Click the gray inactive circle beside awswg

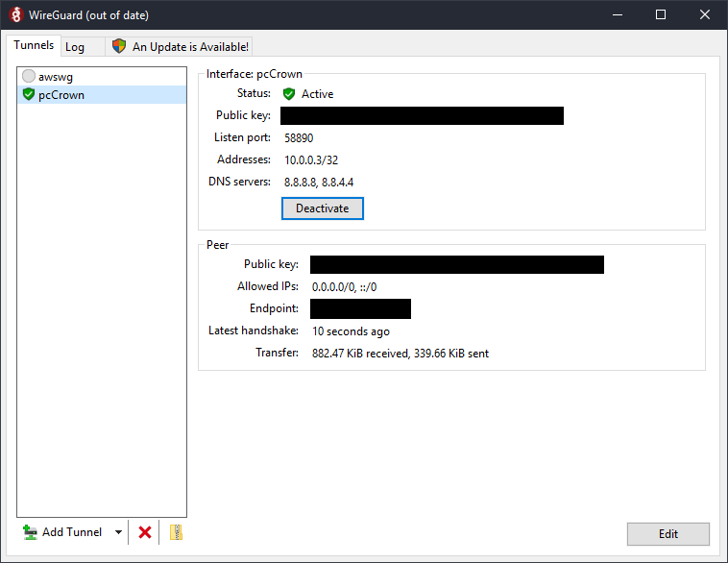29,76
